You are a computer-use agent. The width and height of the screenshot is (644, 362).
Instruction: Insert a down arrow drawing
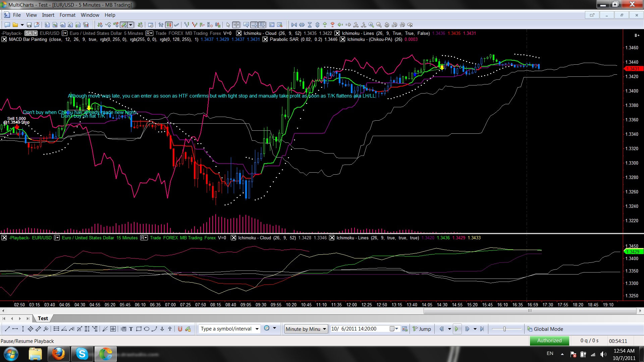pos(162,329)
